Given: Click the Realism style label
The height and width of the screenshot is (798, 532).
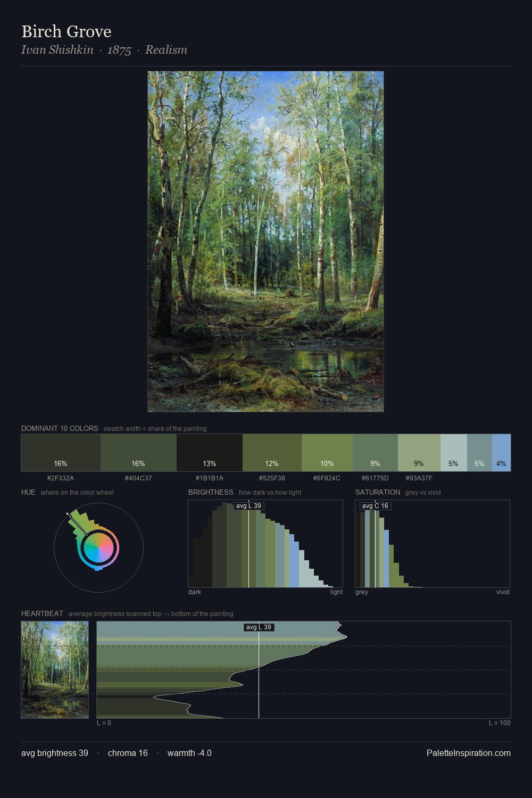Looking at the screenshot, I should (166, 49).
